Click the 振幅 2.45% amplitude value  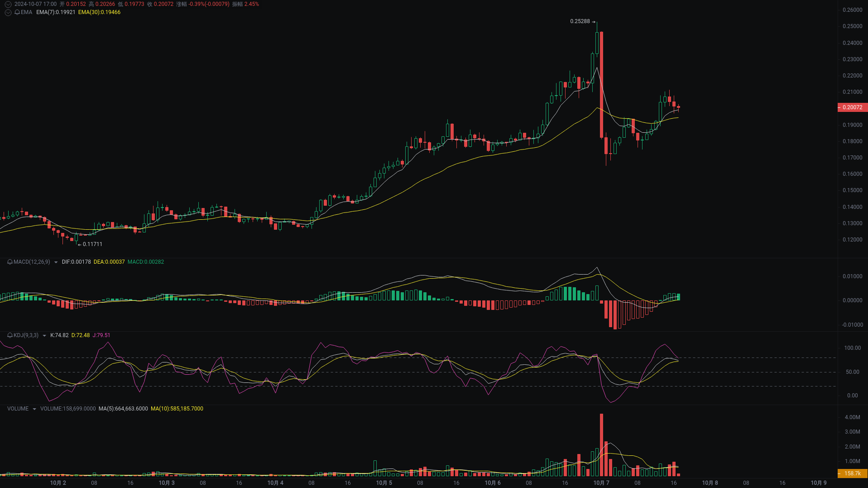tap(245, 4)
